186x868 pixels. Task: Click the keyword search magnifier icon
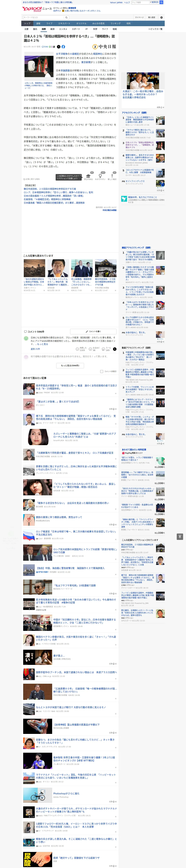click(66, 17)
